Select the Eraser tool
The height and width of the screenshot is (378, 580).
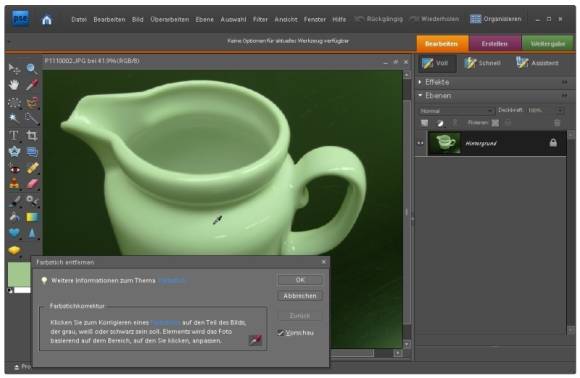(32, 184)
